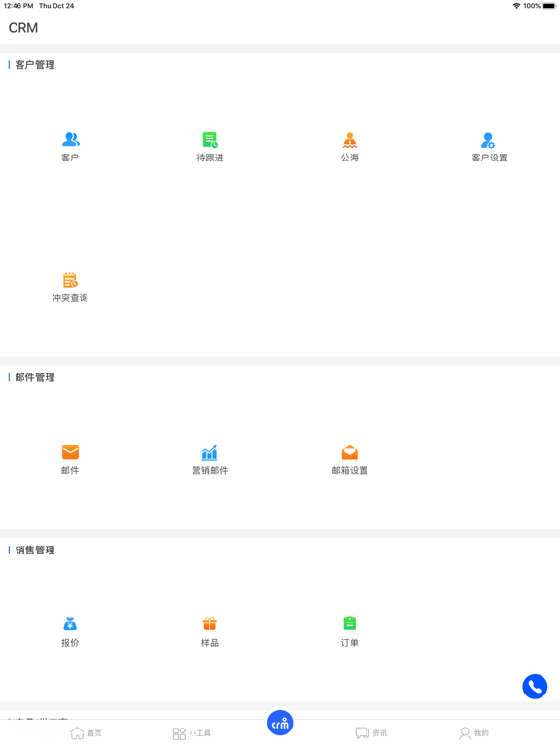Switch to the 小工具 tools tab
Screen dimensions: 560x747
pyautogui.click(x=192, y=733)
